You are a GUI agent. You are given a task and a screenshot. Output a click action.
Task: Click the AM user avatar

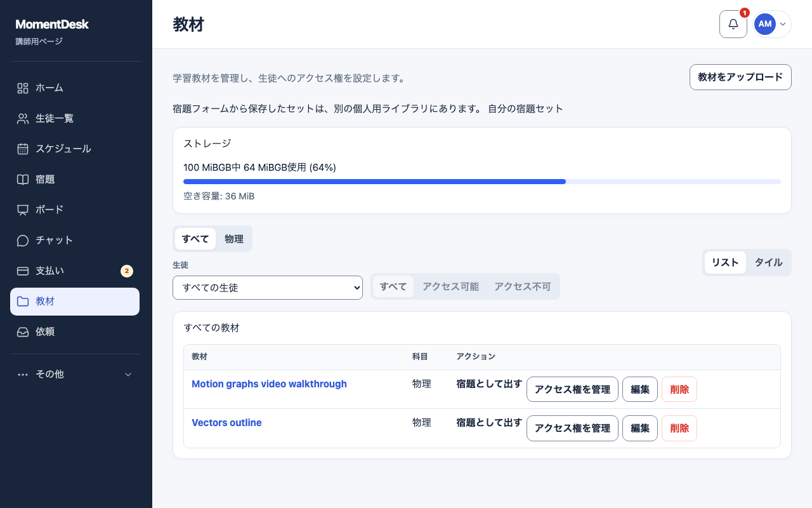[x=765, y=24]
